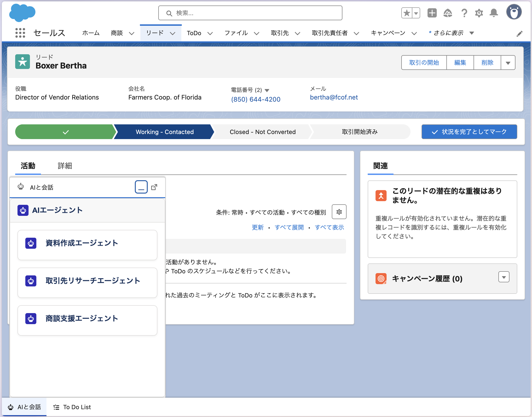Click the activity filter settings gear
The height and width of the screenshot is (417, 532).
click(339, 212)
